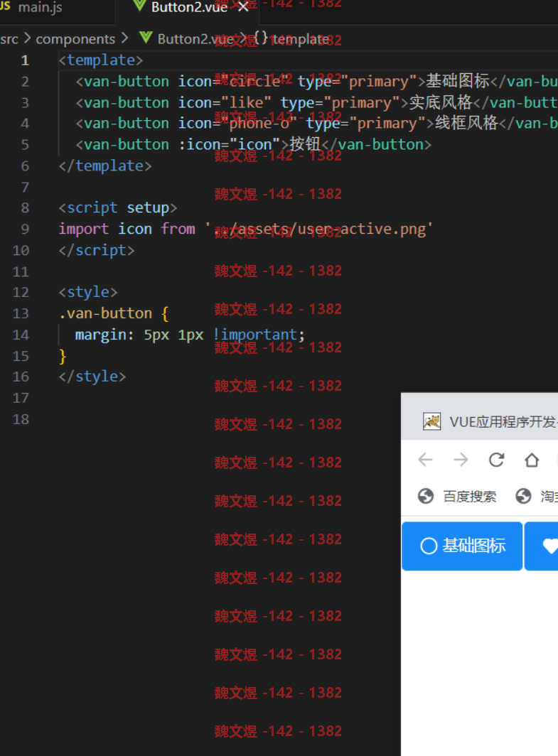Screen dimensions: 558x756
Task: Close the Button2.vue tab
Action: 243,7
